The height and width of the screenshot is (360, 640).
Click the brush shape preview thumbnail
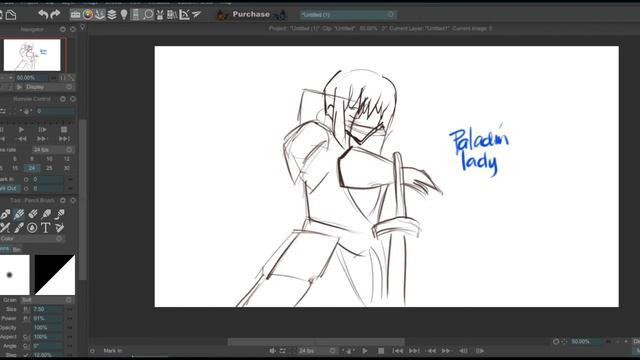[x=14, y=275]
